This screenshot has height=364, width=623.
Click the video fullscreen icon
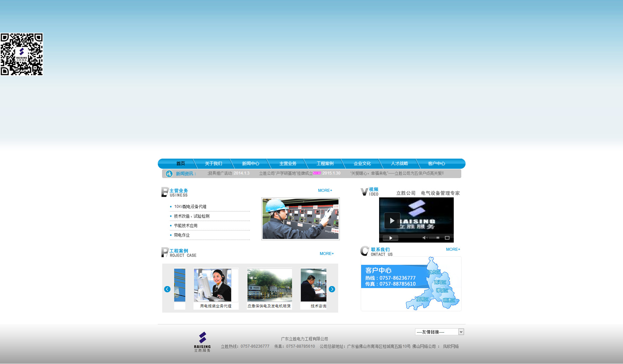click(x=447, y=238)
